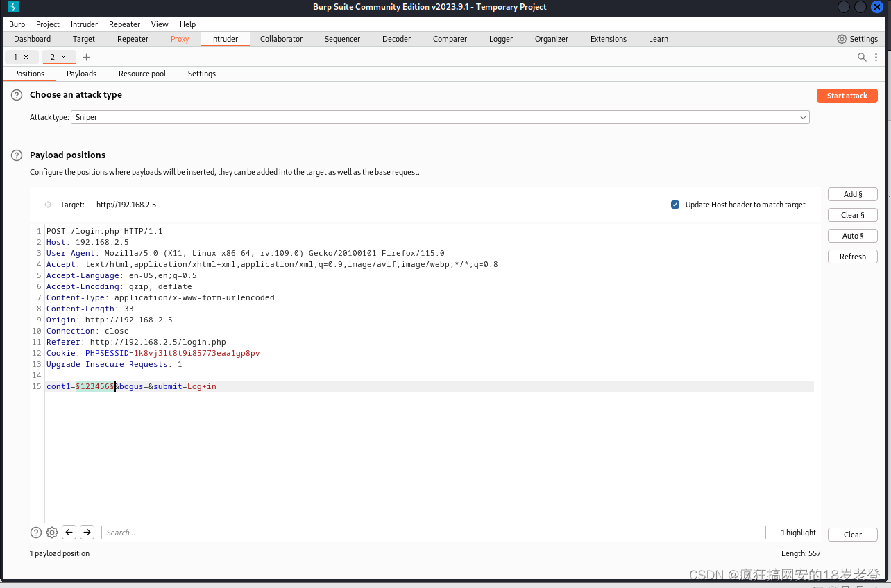
Task: Switch to the Dashboard tab
Action: [33, 39]
